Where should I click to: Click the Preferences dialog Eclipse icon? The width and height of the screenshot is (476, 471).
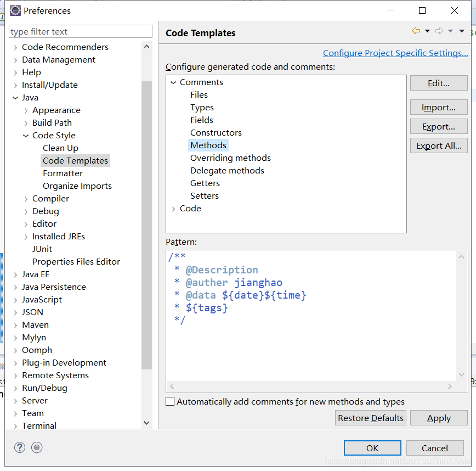click(15, 10)
